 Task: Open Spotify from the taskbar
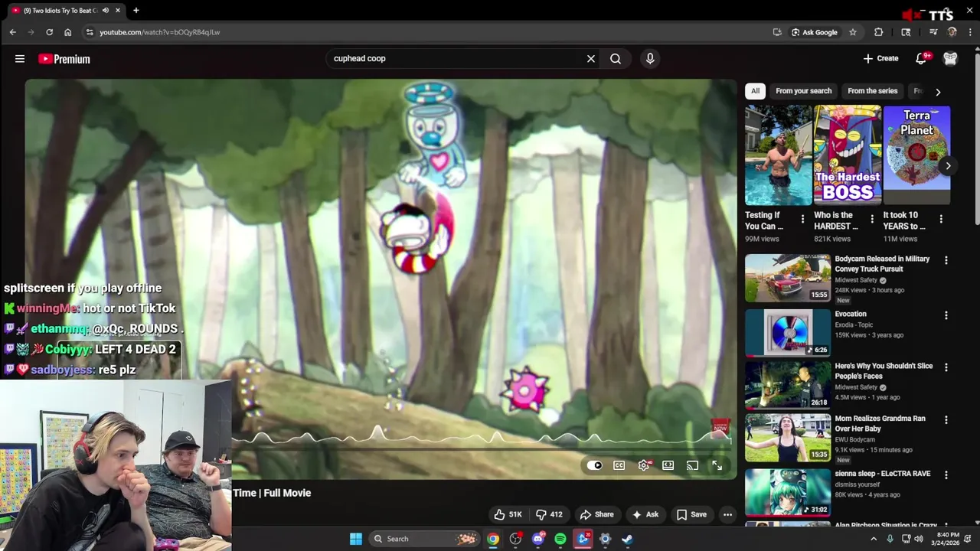[560, 539]
